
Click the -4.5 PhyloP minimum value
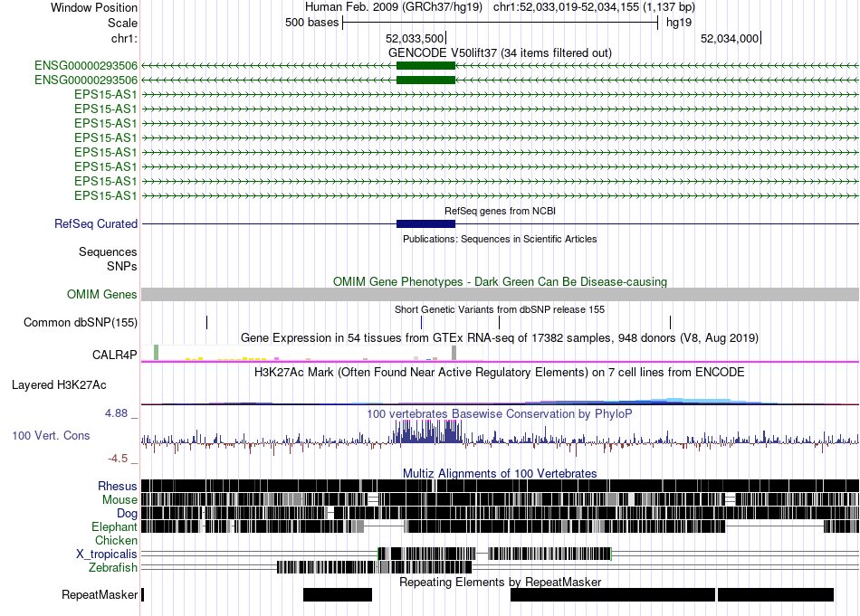[x=117, y=459]
